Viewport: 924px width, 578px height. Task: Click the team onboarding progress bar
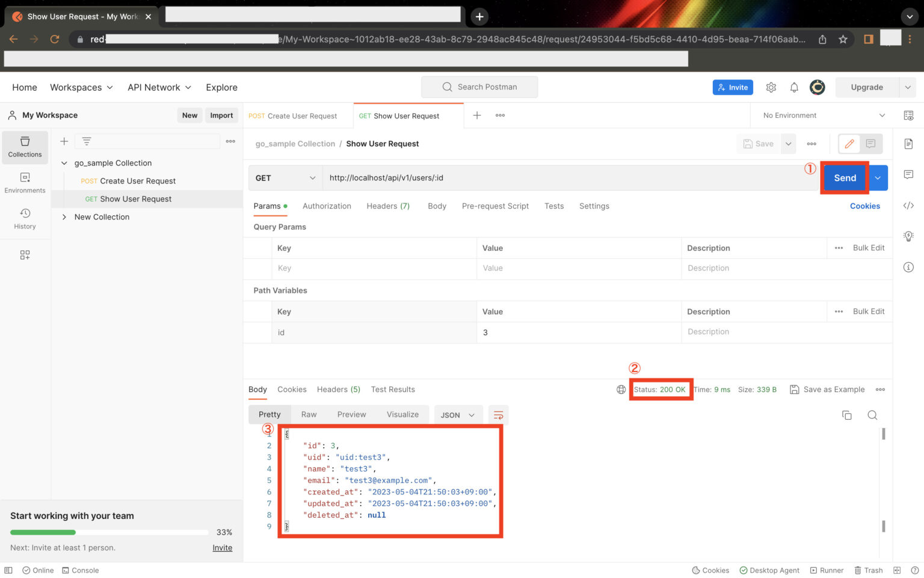click(109, 532)
